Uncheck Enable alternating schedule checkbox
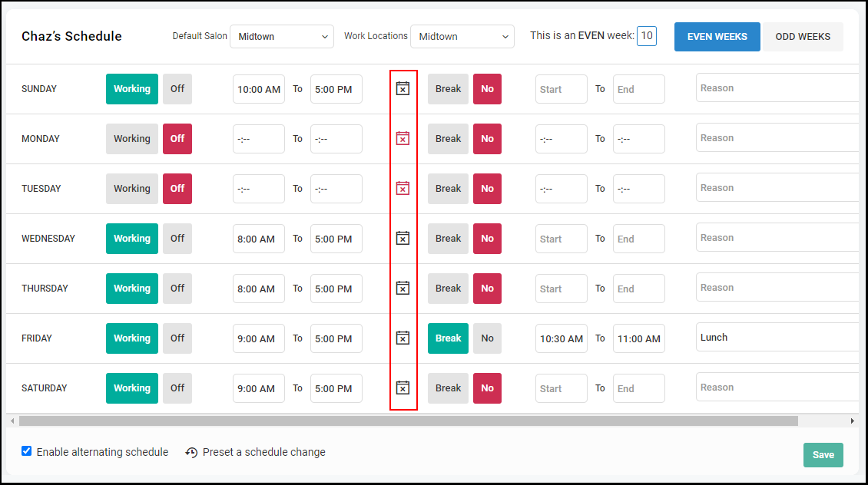 tap(27, 451)
